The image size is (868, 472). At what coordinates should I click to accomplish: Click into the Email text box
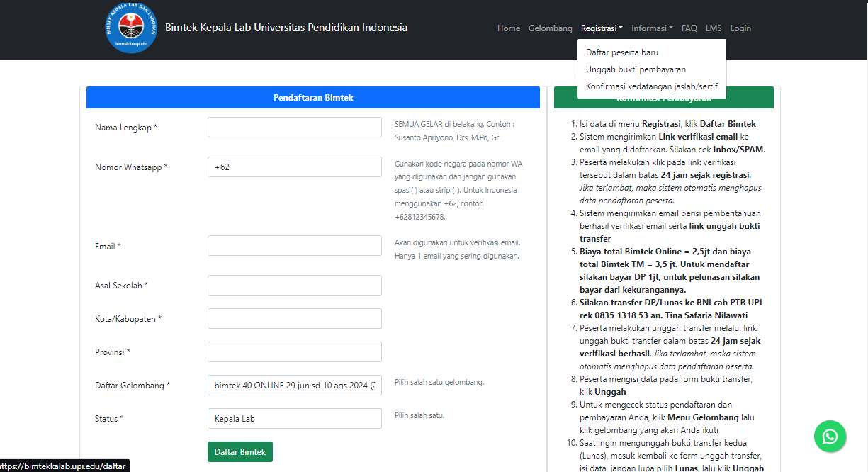pos(294,246)
